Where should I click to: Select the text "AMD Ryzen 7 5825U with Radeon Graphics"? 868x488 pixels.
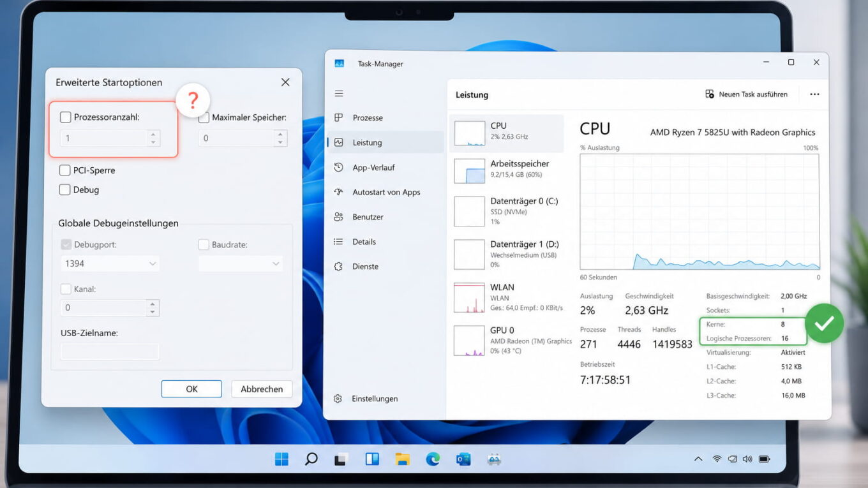733,133
